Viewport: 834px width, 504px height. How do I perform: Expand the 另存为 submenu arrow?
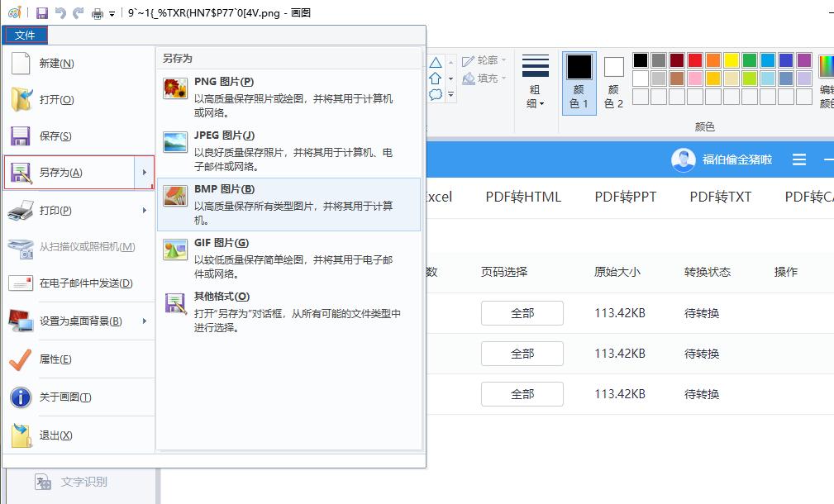pyautogui.click(x=145, y=172)
